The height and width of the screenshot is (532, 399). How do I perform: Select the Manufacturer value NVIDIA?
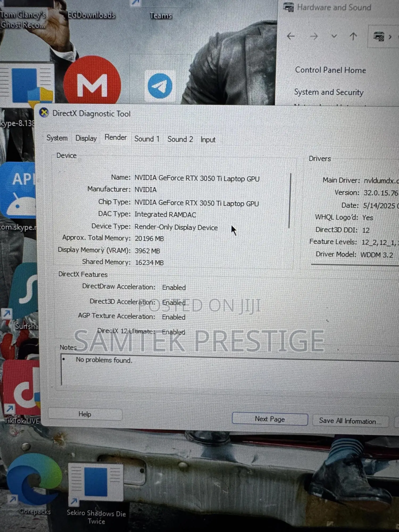tap(146, 189)
